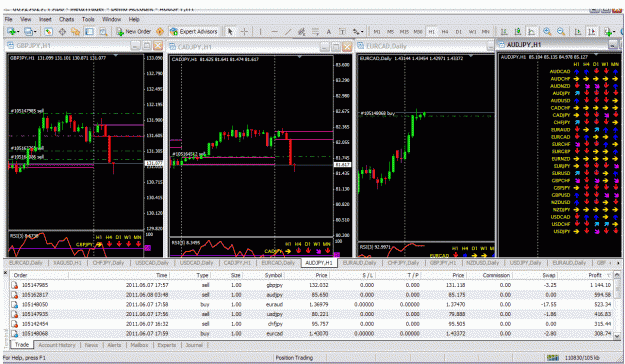Screen dimensions: 625x364
Task: Switch timeframe to M5
Action: coord(390,31)
